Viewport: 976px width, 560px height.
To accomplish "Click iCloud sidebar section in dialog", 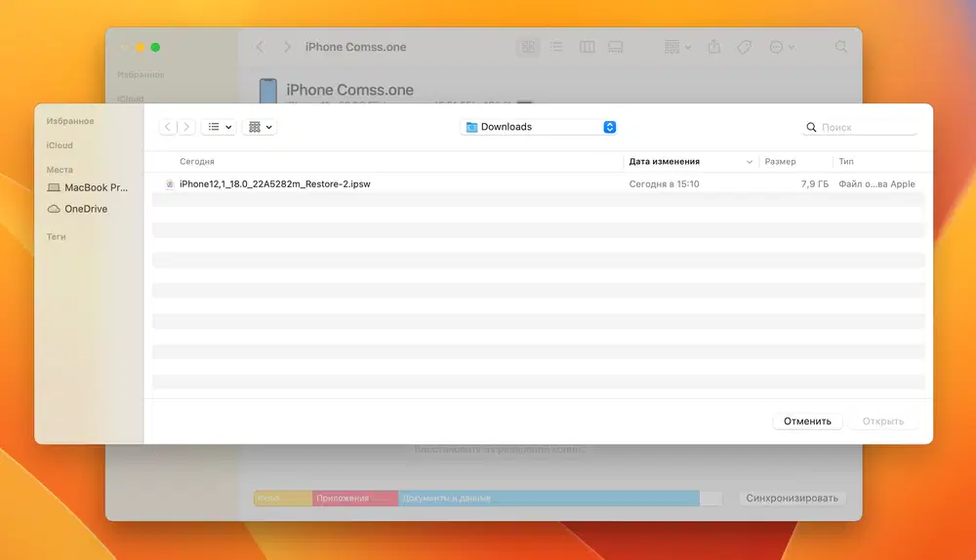I will pos(60,145).
